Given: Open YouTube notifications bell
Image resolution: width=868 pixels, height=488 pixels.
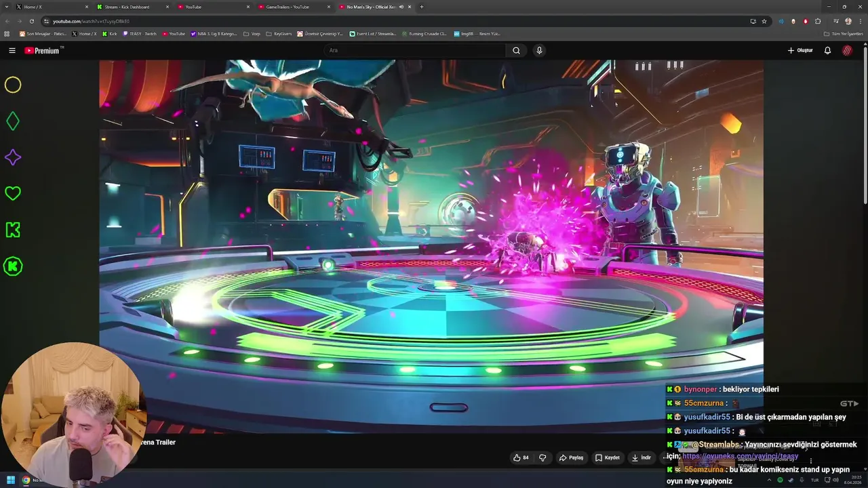Looking at the screenshot, I should [827, 50].
